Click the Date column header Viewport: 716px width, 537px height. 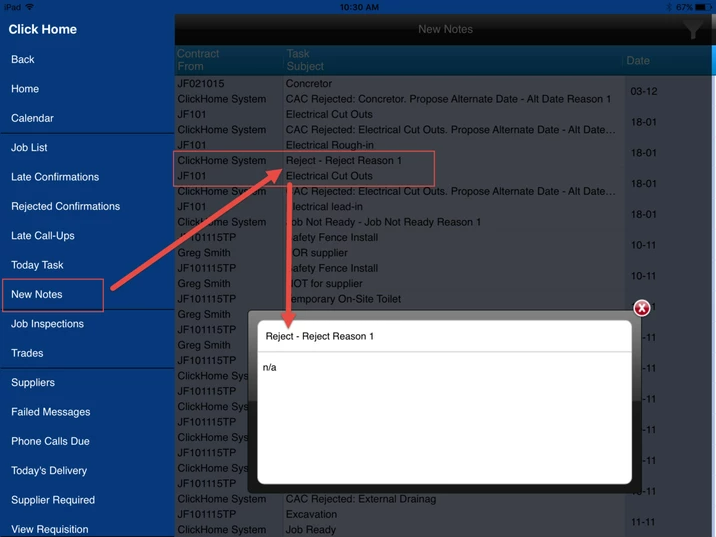pos(637,60)
